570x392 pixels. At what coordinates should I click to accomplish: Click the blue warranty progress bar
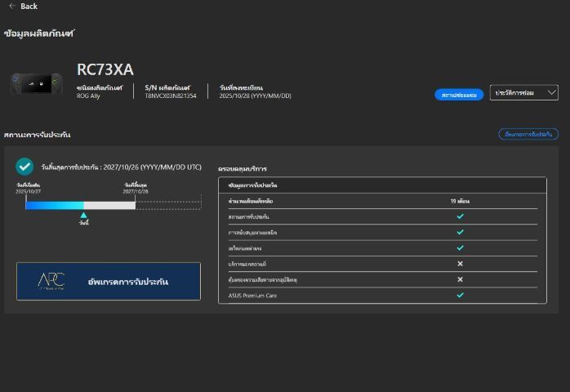(x=55, y=205)
